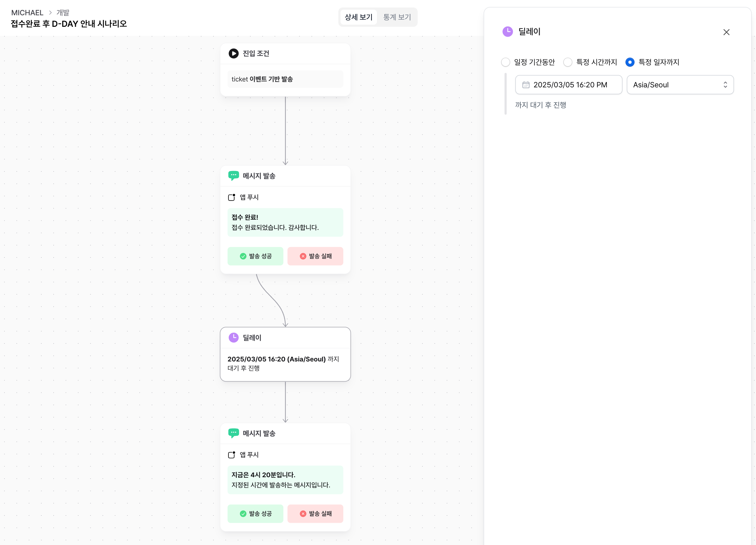
Task: Click the play icon in 진입 조건 node
Action: click(233, 53)
